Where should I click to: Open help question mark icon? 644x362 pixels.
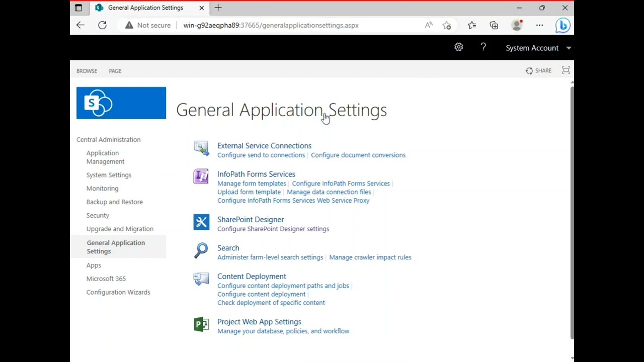tap(483, 47)
